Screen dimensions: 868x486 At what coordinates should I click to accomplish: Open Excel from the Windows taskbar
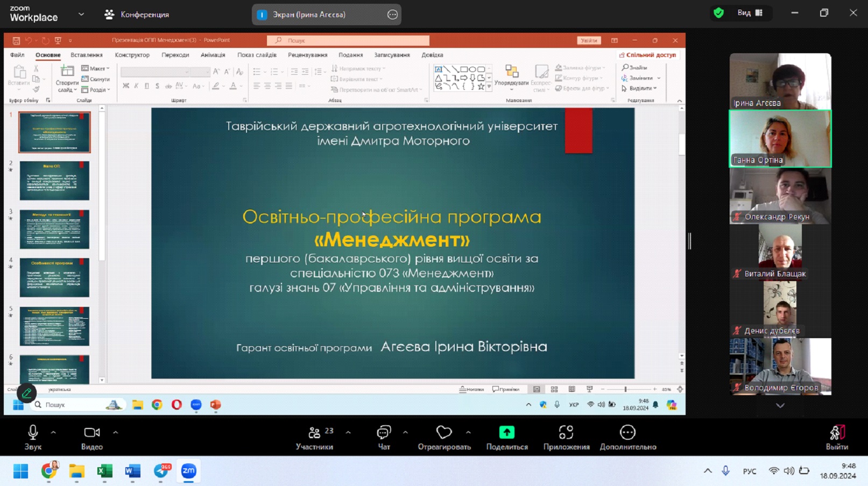click(104, 471)
